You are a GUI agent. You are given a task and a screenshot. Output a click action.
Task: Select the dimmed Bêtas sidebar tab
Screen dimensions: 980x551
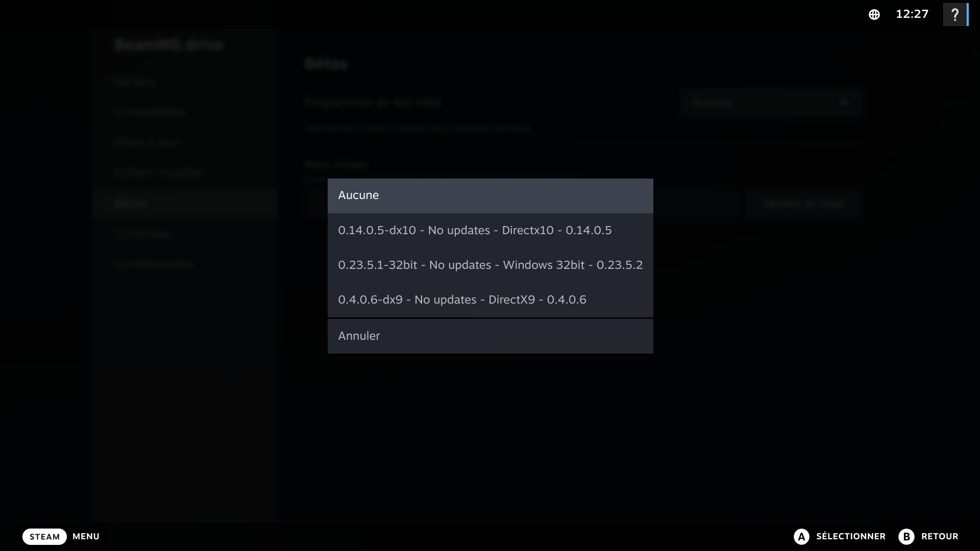click(131, 203)
